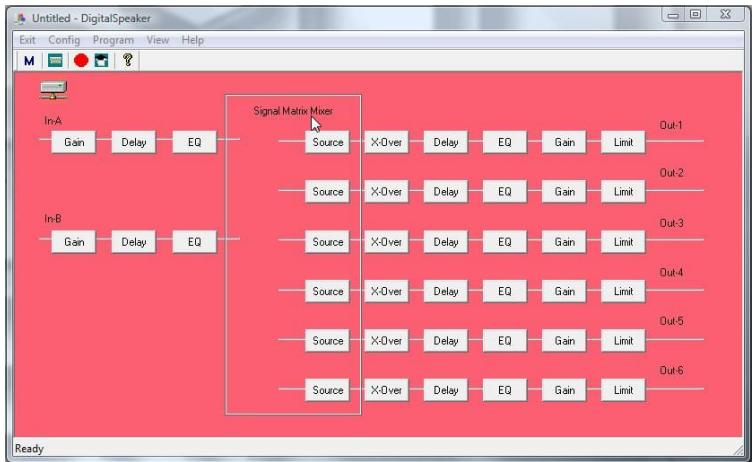Select the Out-2 X-Over block
Screen dimensions: 753x462
[x=386, y=192]
